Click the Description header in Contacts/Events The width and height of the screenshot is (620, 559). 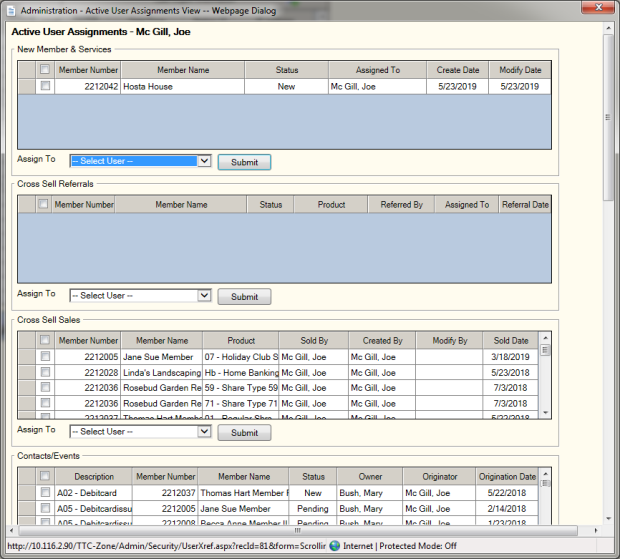pyautogui.click(x=94, y=476)
